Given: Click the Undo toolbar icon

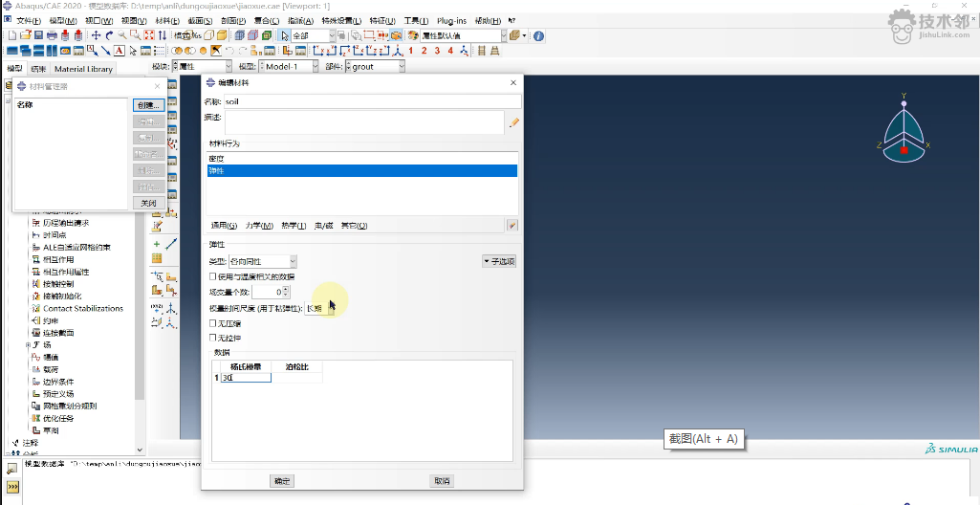Looking at the screenshot, I should click(229, 51).
